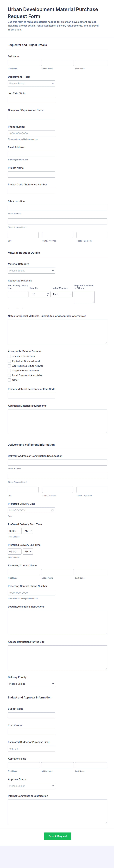Enable Equivalent Grade Allowed
Image resolution: width=114 pixels, height=868 pixels.
(x=9, y=361)
